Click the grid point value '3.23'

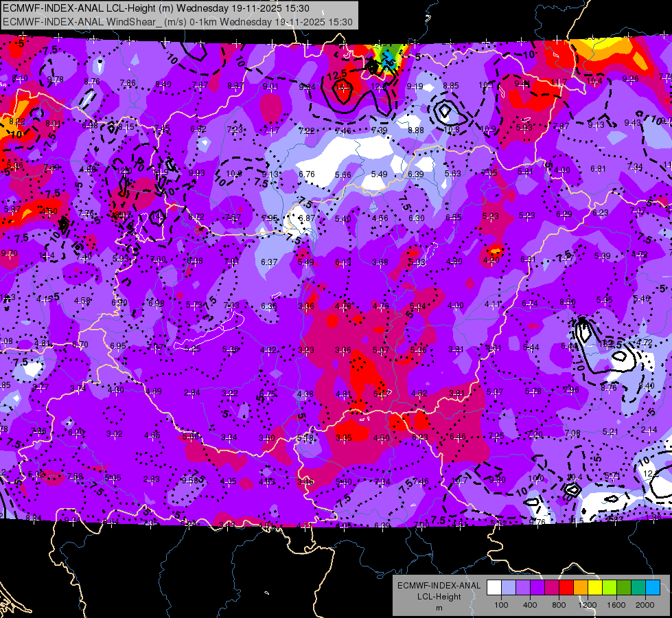coord(306,350)
